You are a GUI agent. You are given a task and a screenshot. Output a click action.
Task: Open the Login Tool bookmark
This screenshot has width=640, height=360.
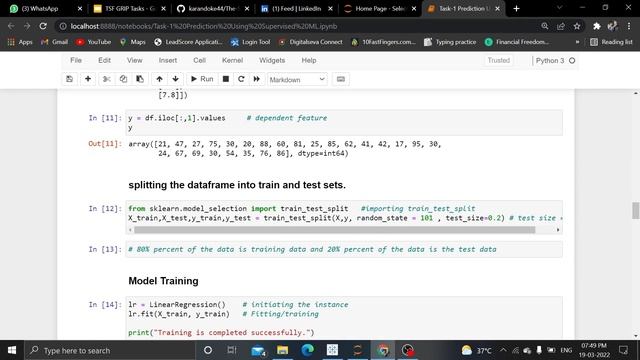[251, 42]
